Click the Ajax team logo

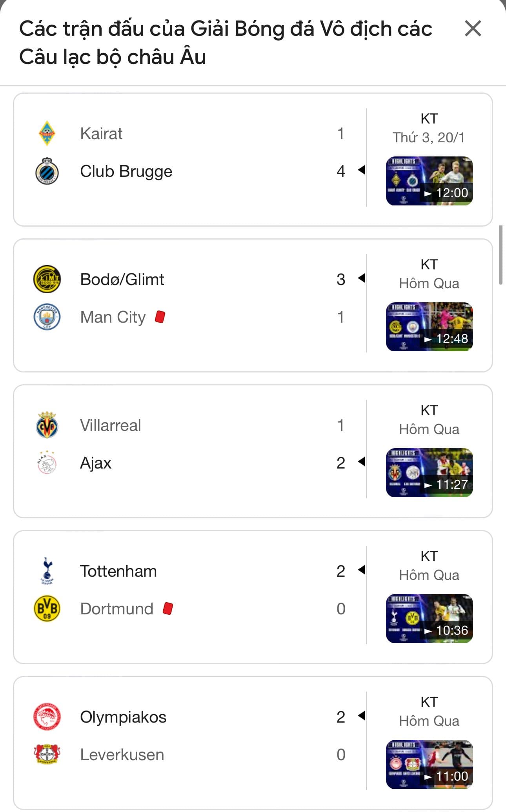(47, 463)
